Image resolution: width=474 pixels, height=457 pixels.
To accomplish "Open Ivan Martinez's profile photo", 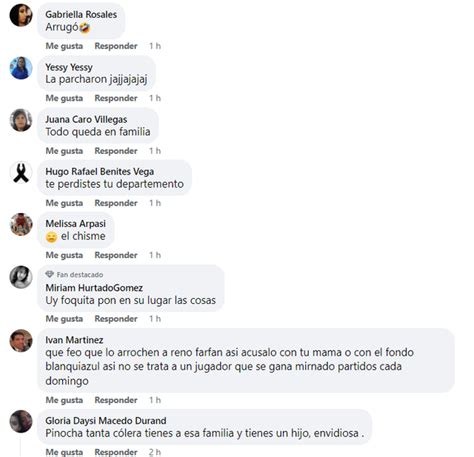I will pos(21,341).
